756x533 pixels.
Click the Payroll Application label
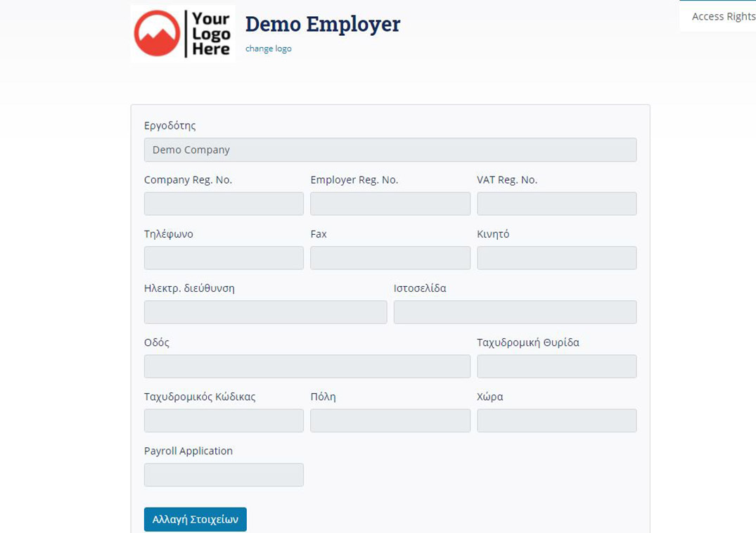click(188, 451)
